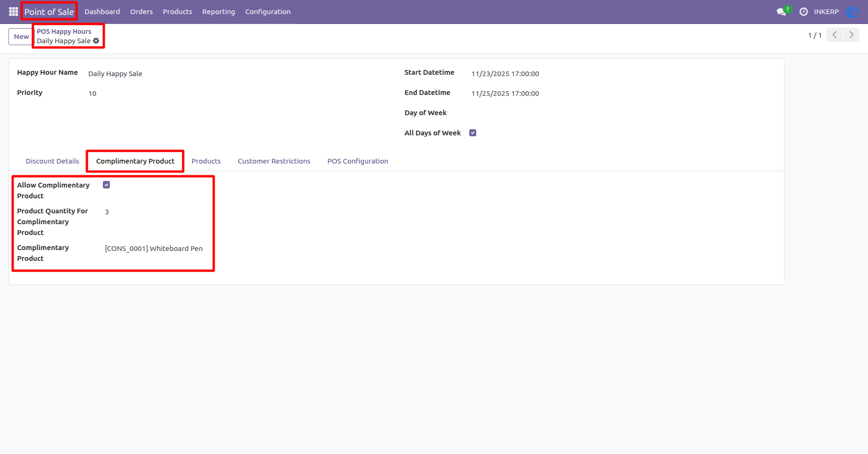Viewport: 868px width, 454px height.
Task: Uncheck Allow Complimentary Product checkbox
Action: pyautogui.click(x=107, y=185)
